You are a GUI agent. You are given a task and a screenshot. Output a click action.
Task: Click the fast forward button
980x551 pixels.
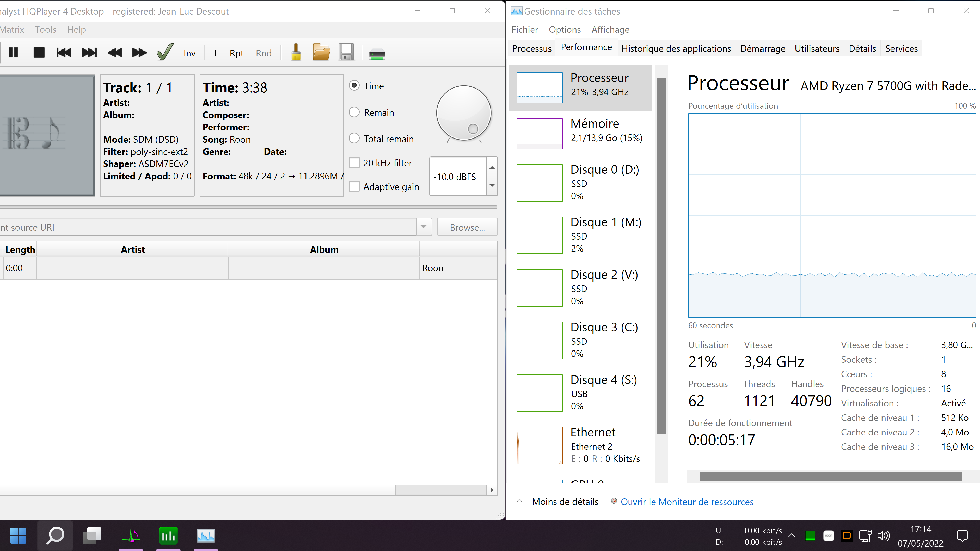tap(139, 53)
